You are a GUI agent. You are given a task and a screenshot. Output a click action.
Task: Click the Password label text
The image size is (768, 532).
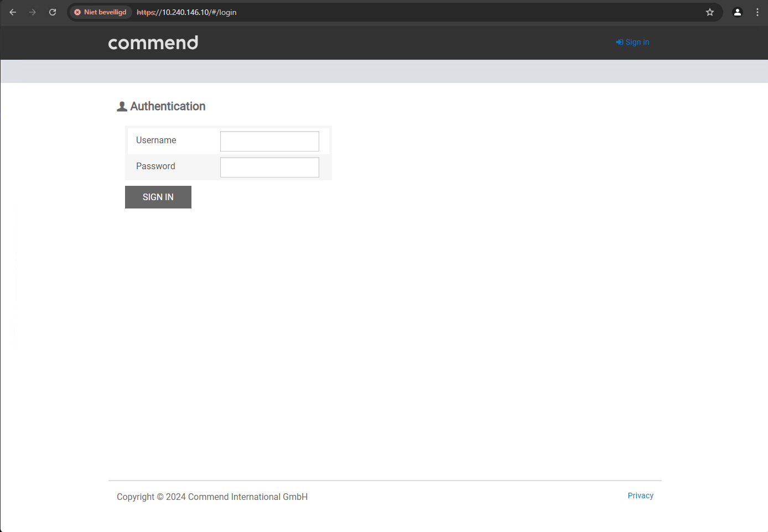155,166
